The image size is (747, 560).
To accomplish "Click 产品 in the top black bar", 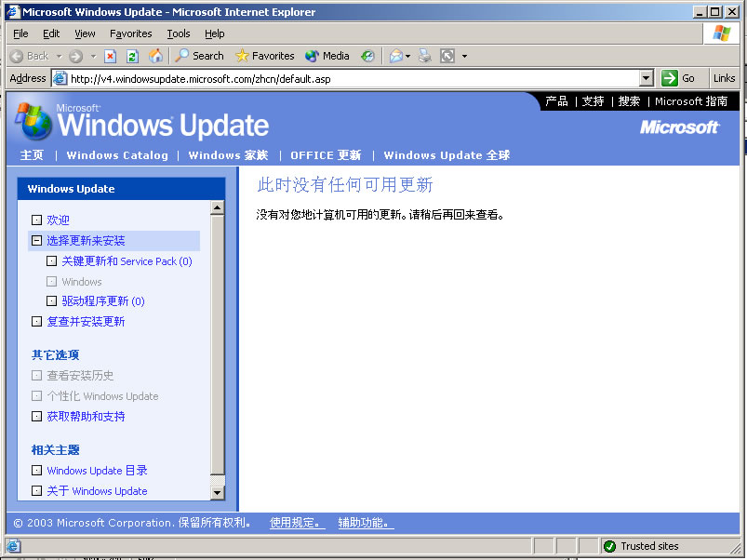I will pos(556,101).
